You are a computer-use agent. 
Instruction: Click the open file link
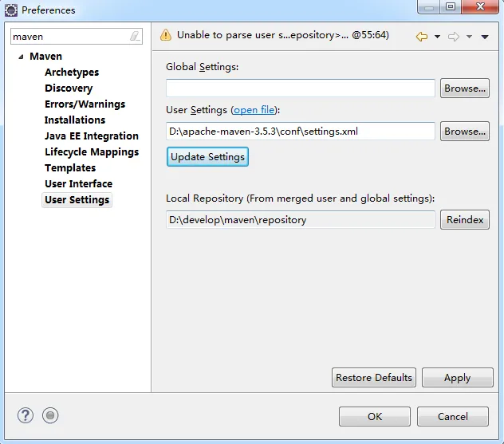254,110
